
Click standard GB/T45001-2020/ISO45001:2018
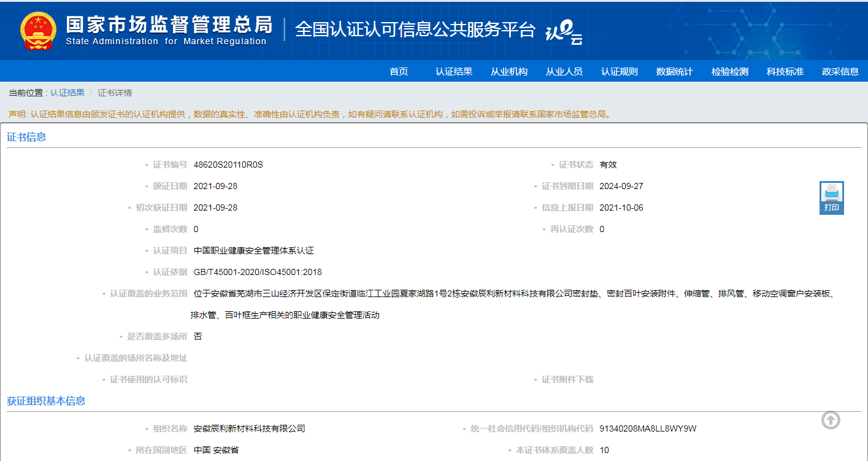click(x=258, y=272)
